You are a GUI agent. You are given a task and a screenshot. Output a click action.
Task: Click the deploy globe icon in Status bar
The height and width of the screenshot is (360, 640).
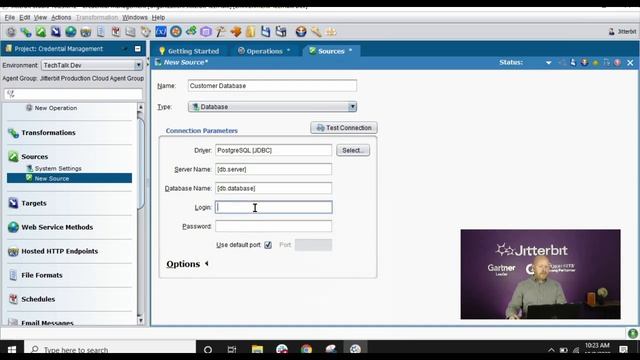(x=584, y=62)
